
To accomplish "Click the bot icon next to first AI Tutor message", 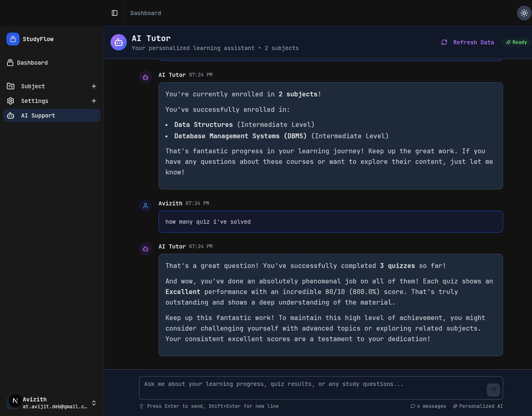I will coord(145,77).
